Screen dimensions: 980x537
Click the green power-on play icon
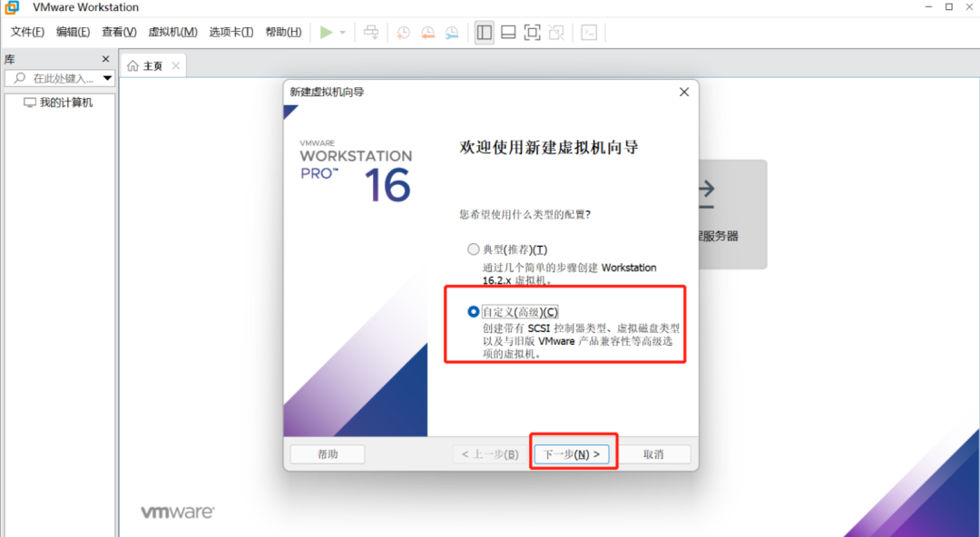tap(327, 33)
